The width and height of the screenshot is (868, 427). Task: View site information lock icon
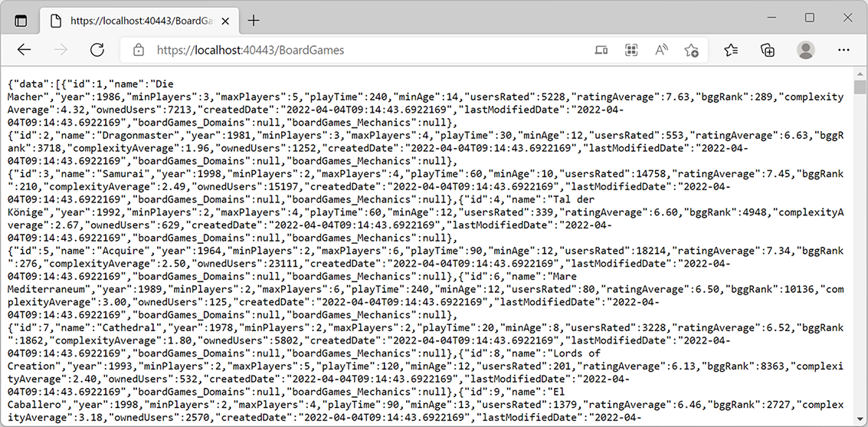click(x=139, y=51)
